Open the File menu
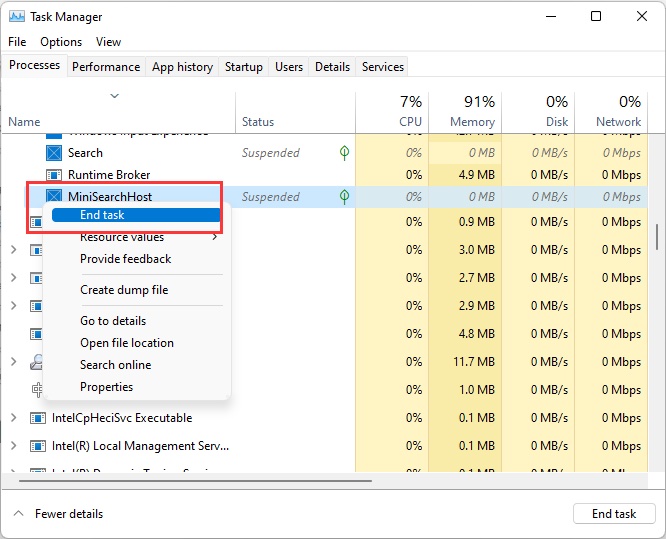This screenshot has width=666, height=539. coord(17,42)
